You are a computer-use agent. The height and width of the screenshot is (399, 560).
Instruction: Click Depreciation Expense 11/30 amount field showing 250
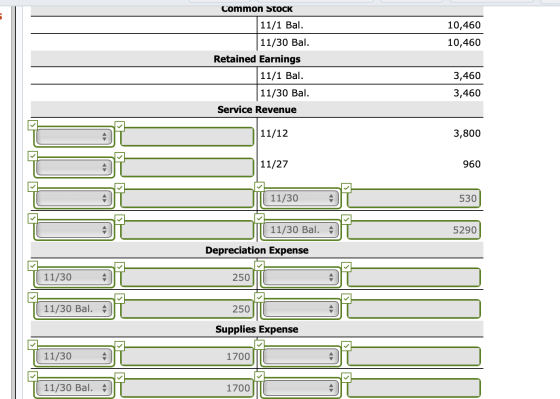point(187,277)
